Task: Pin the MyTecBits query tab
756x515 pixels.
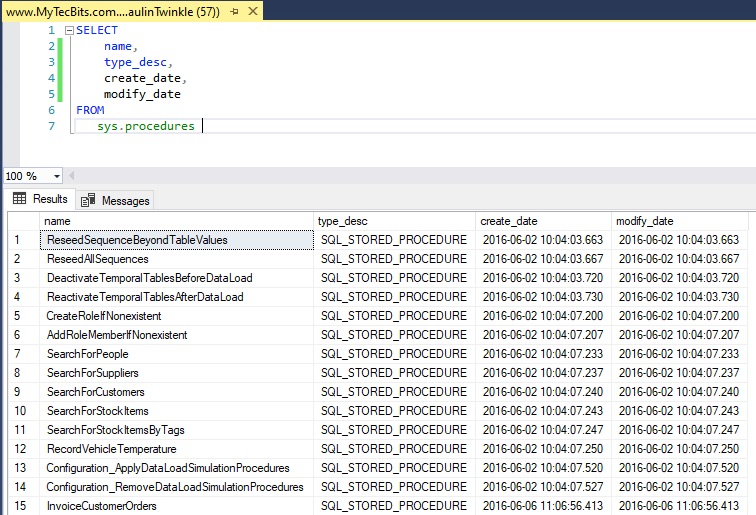Action: coord(235,11)
